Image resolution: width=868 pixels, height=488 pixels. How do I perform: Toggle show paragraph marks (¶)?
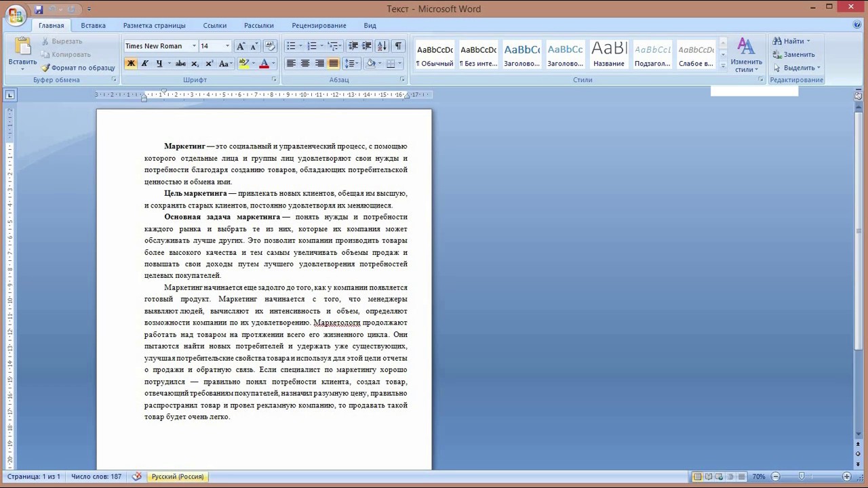coord(398,46)
